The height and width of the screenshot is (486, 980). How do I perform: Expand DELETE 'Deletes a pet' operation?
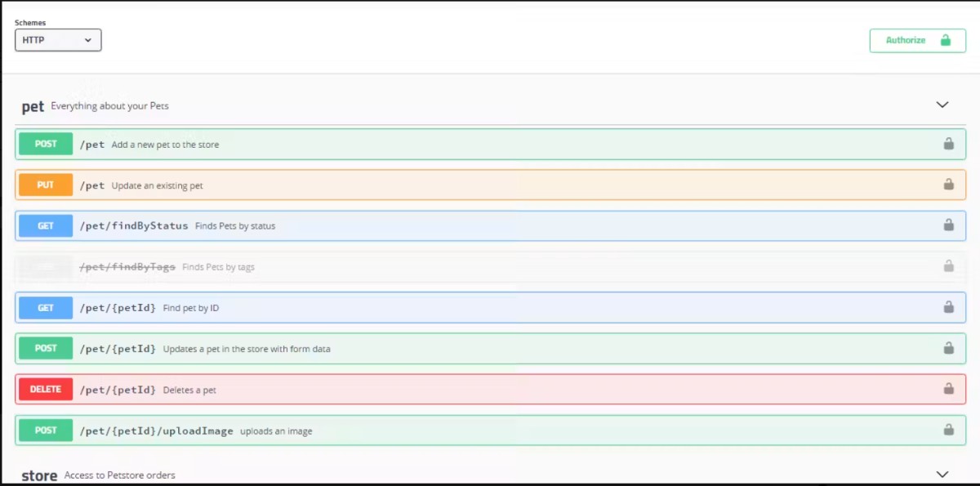click(x=490, y=389)
